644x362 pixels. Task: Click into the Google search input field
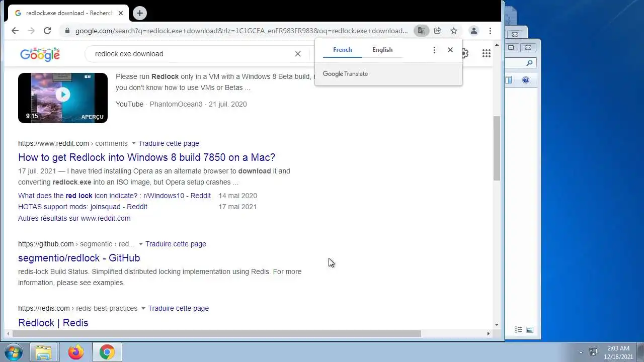tap(191, 54)
